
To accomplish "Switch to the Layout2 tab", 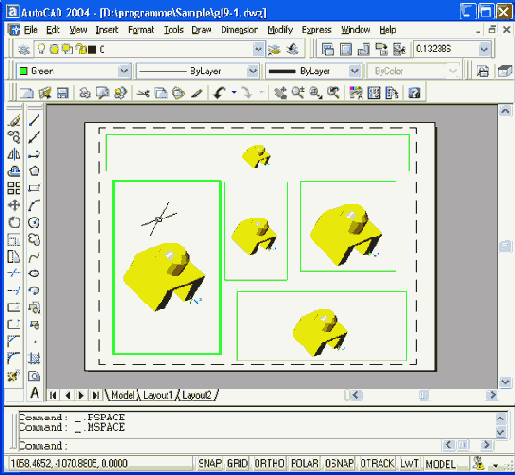I will point(197,395).
